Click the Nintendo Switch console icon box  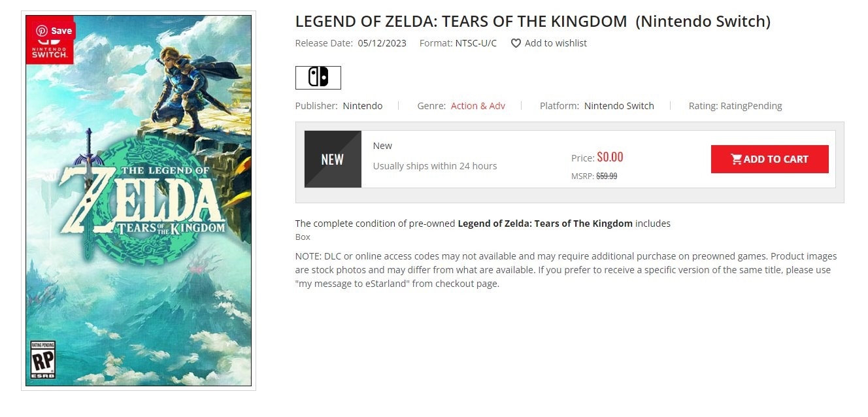(318, 78)
